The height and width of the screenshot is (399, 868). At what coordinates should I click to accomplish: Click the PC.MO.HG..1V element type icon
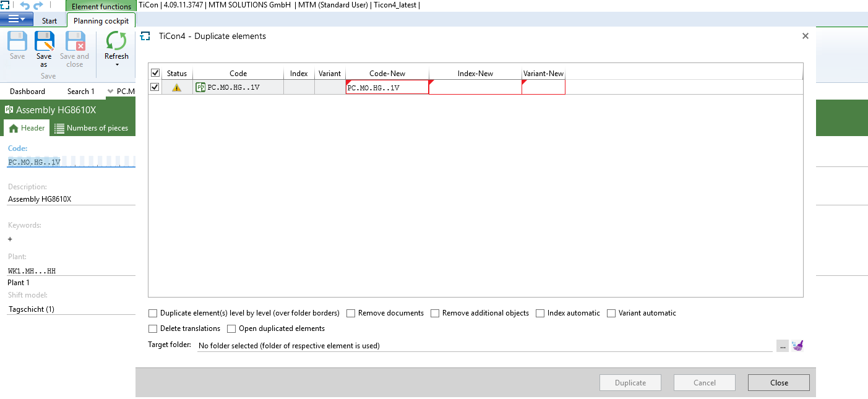[x=200, y=88]
